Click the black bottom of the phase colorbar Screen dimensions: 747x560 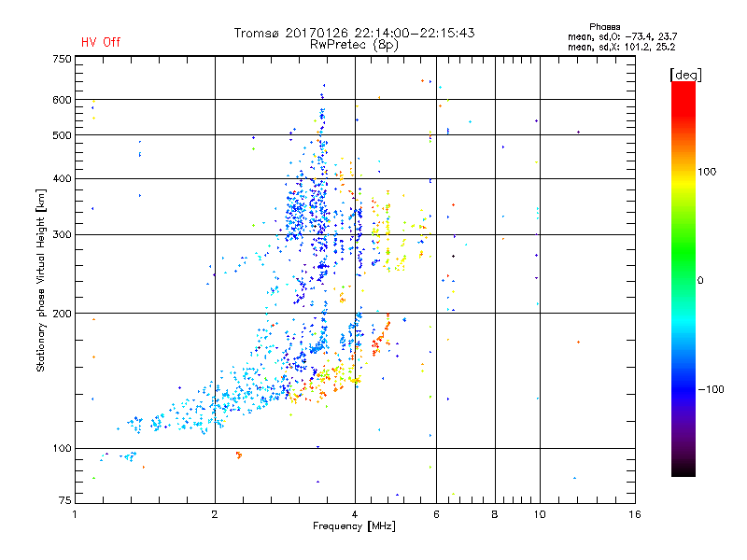pos(684,469)
